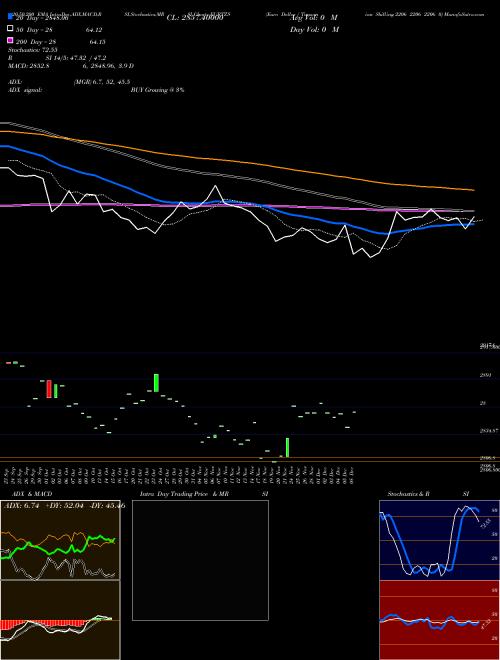Select the 'Stochastics: 72.53' readout
This screenshot has width=500, height=660.
coord(33,50)
